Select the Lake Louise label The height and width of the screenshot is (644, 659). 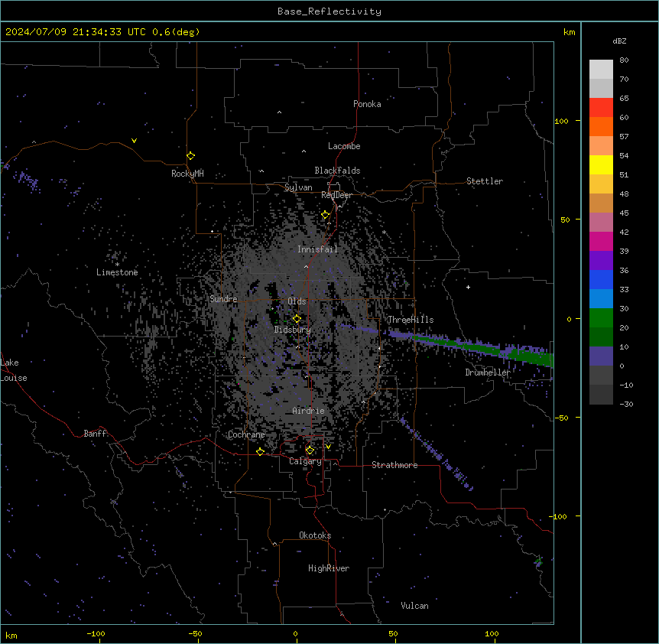14,370
